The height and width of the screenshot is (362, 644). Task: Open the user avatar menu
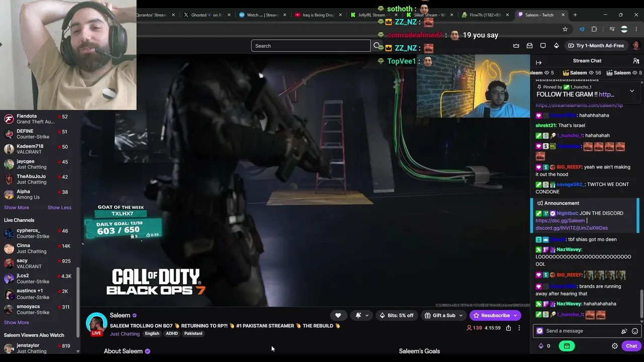point(636,46)
